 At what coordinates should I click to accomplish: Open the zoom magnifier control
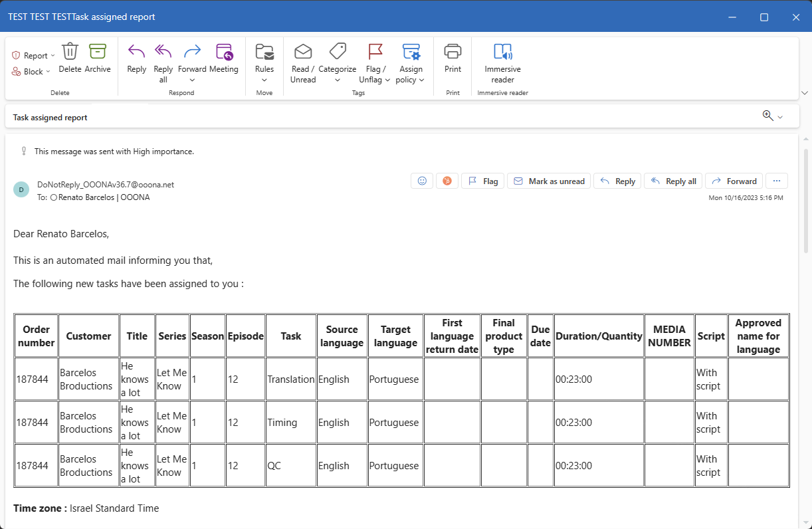click(772, 116)
